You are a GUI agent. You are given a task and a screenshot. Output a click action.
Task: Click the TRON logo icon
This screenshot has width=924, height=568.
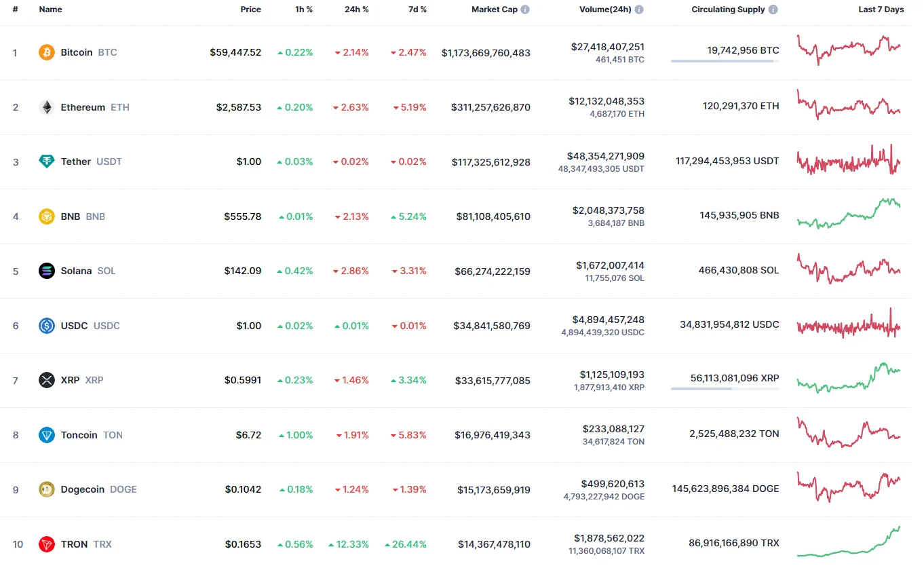47,544
